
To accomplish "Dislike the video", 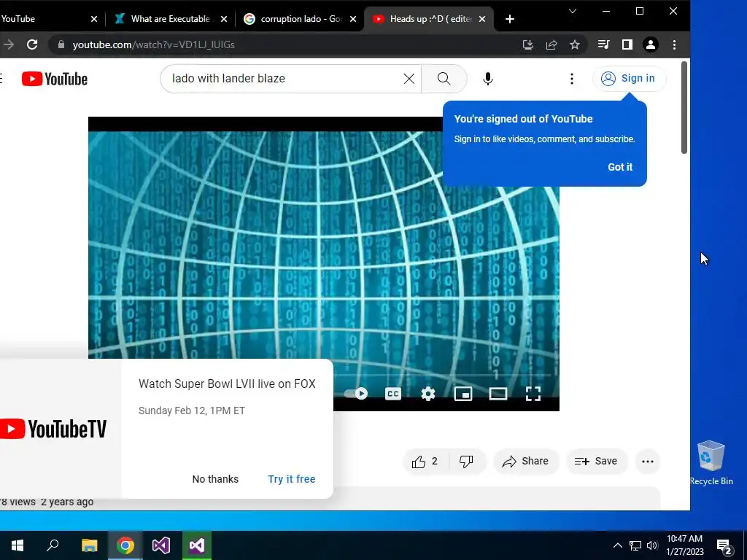I will [466, 462].
